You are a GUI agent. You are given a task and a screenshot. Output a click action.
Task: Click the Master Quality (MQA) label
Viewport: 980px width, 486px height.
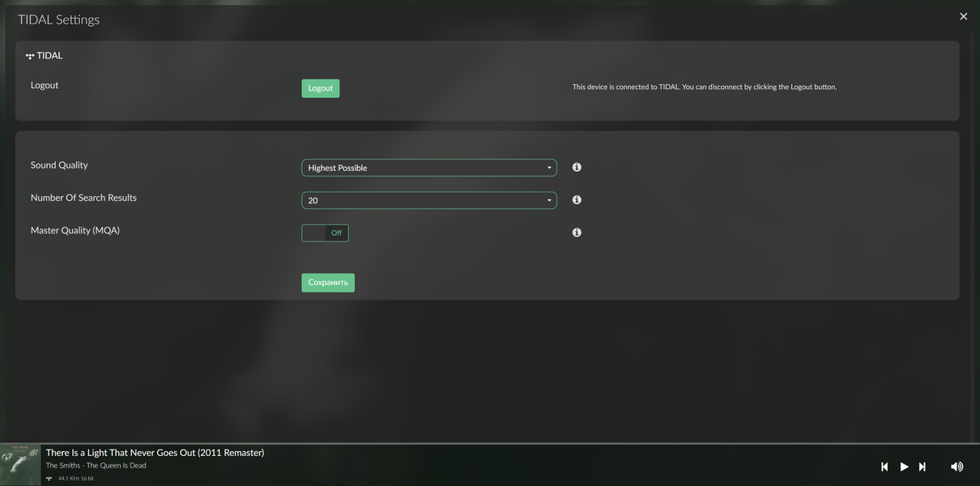coord(75,231)
